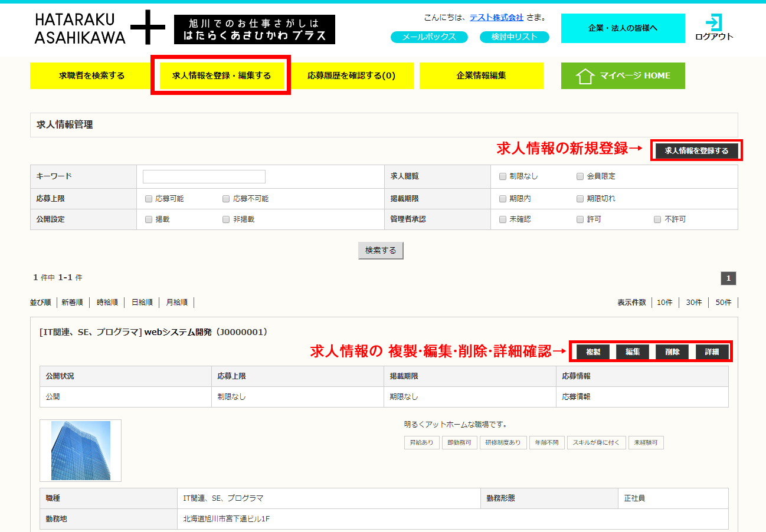Show 10件 per page
The height and width of the screenshot is (532, 766).
pos(664,303)
